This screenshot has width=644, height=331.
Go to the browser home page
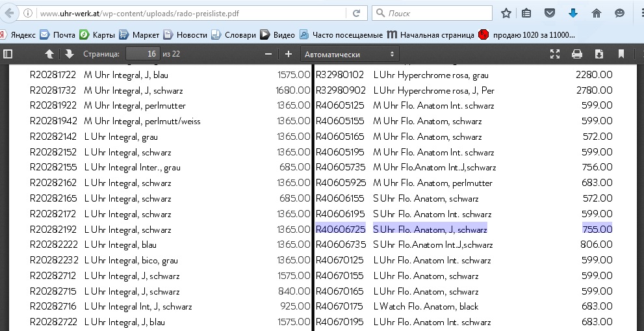tap(596, 13)
